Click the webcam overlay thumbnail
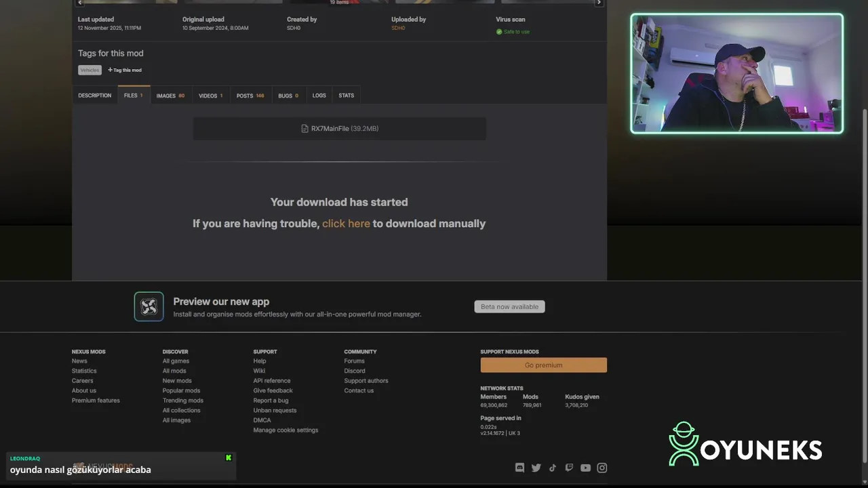 click(737, 73)
